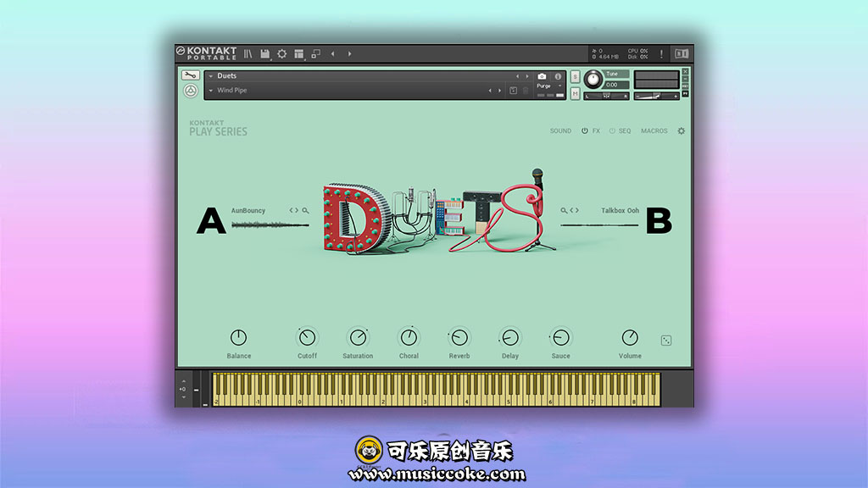Select next Duets instrument arrow
Screen dimensions: 868x488
pos(527,76)
